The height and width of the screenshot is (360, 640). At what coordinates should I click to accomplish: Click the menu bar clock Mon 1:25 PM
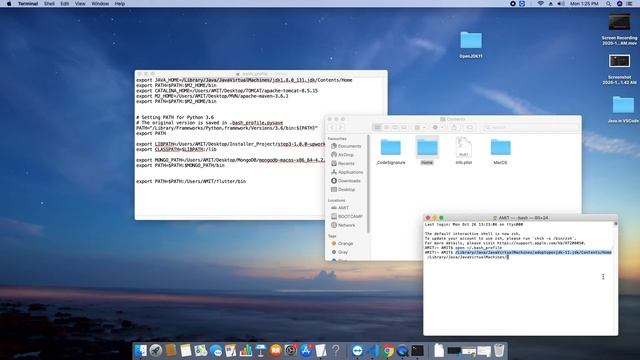pos(584,4)
